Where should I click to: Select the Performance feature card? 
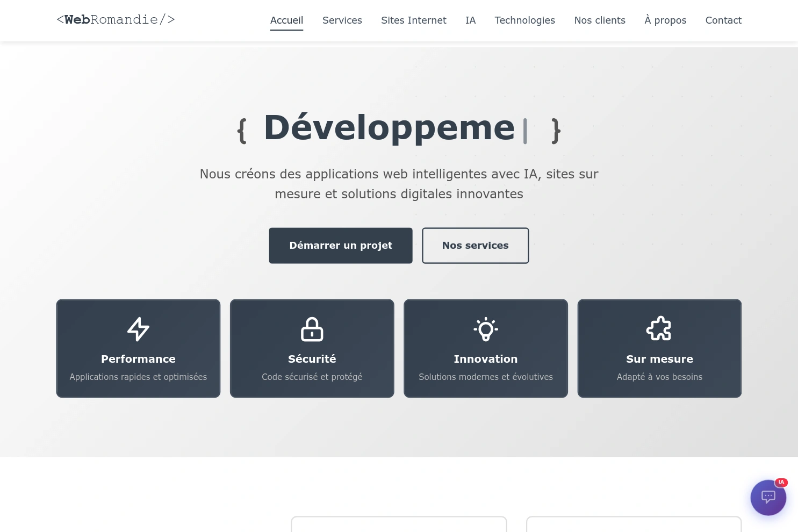pyautogui.click(x=138, y=348)
